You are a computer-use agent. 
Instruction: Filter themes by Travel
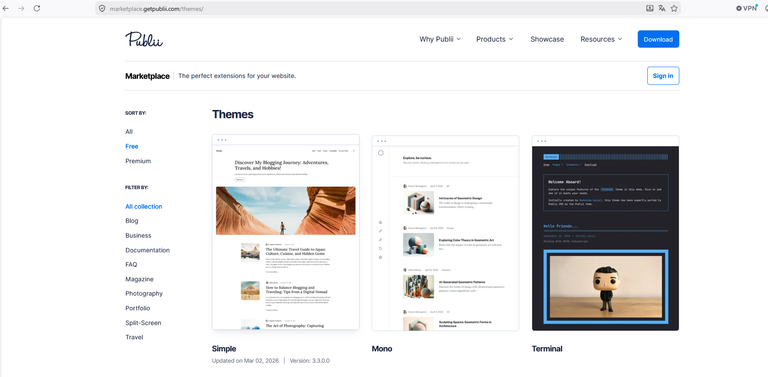coord(134,337)
